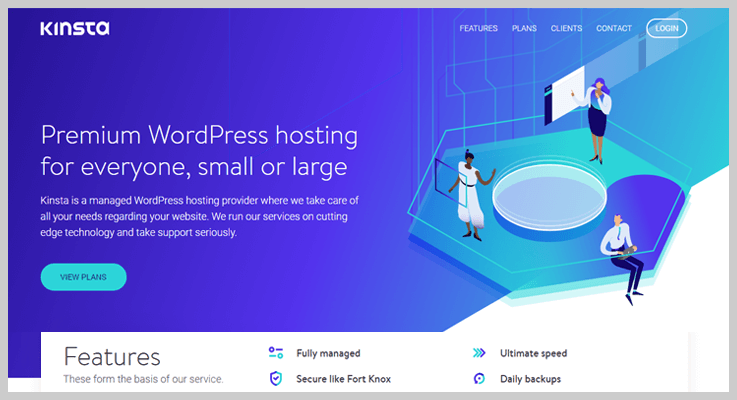Click the 'Premium WordPress hosting' headline

click(199, 150)
